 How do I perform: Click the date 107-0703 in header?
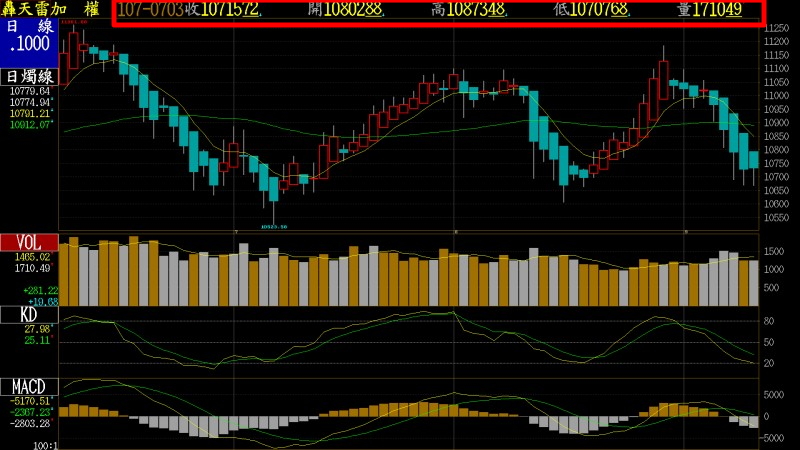(x=150, y=10)
